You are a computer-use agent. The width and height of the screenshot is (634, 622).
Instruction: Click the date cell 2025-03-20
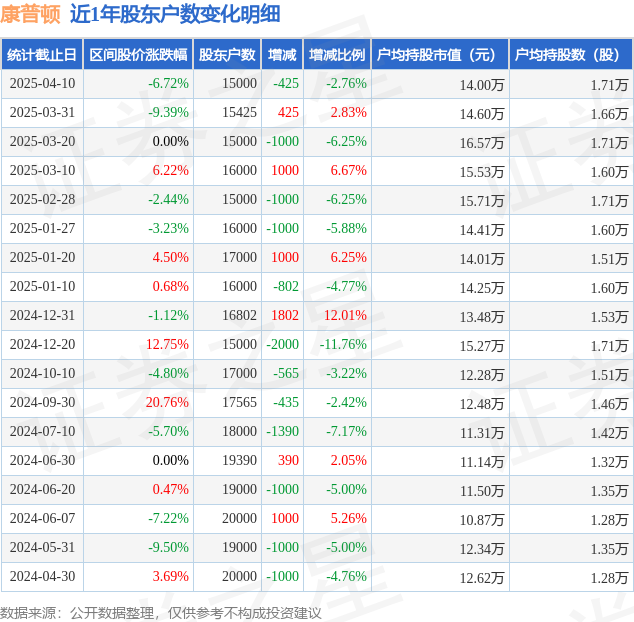tap(42, 142)
